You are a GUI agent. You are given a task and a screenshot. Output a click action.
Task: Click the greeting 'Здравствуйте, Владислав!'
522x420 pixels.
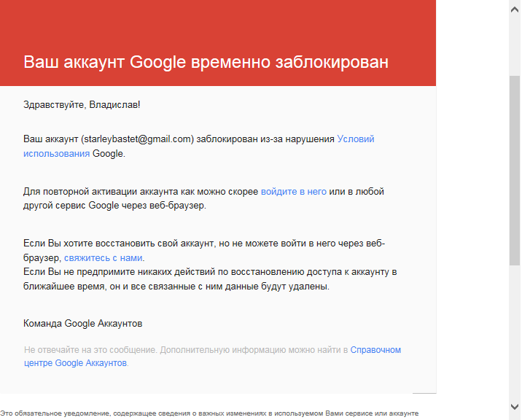(82, 104)
